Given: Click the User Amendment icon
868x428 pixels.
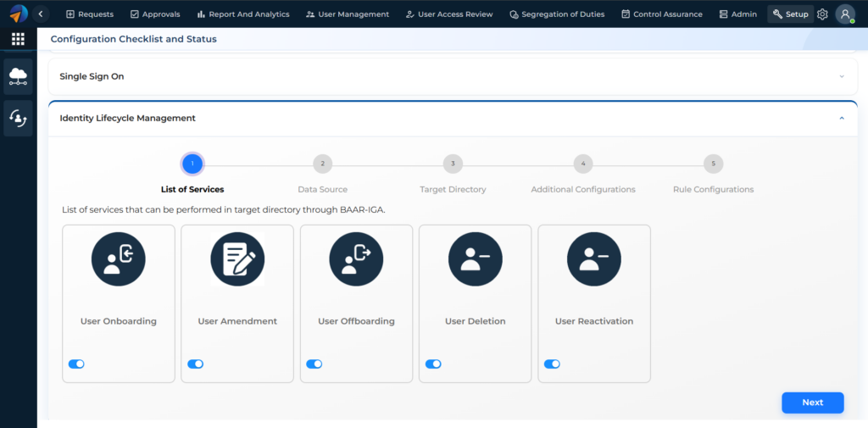Looking at the screenshot, I should pos(237,259).
